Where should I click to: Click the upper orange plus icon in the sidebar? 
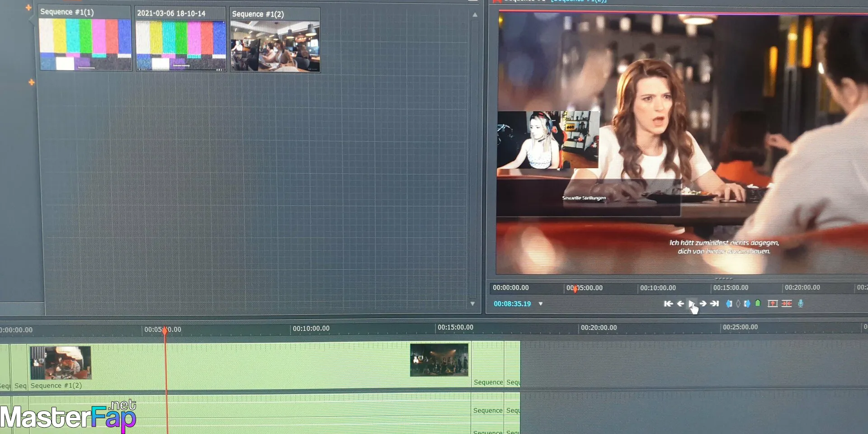click(28, 7)
